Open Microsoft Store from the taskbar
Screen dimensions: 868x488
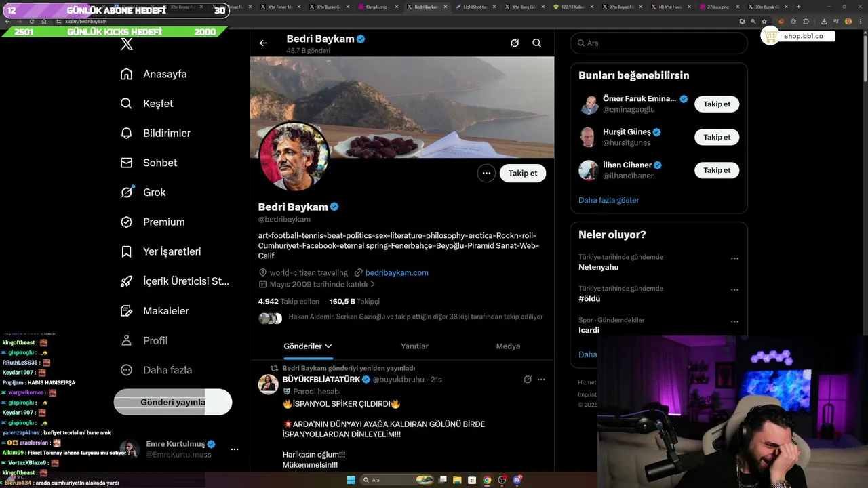pos(472,480)
